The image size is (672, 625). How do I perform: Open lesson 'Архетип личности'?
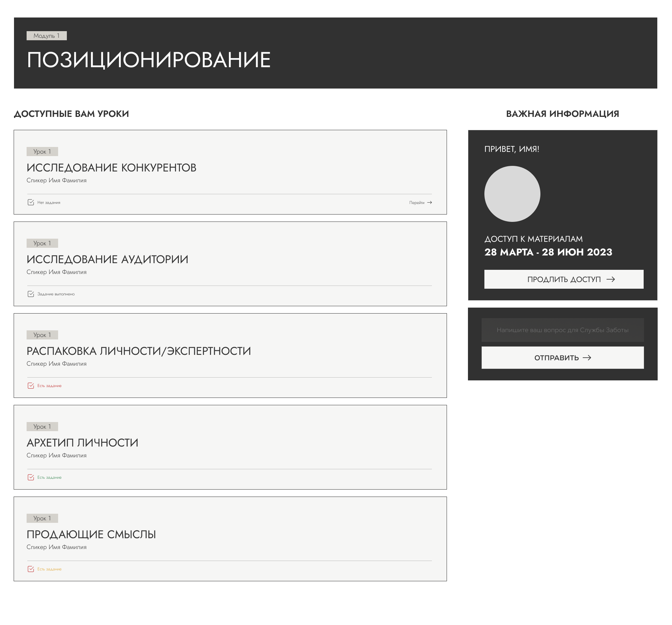(x=82, y=443)
